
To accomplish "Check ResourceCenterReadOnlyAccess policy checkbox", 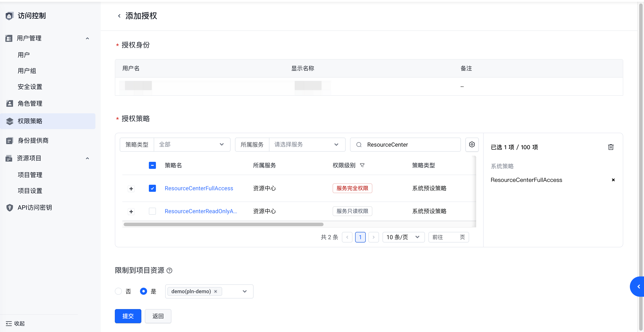I will coord(152,211).
